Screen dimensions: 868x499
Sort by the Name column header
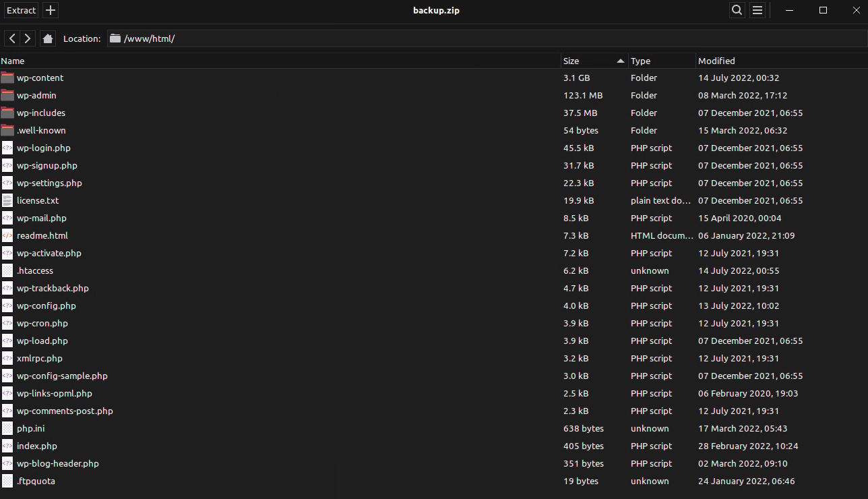[280, 61]
